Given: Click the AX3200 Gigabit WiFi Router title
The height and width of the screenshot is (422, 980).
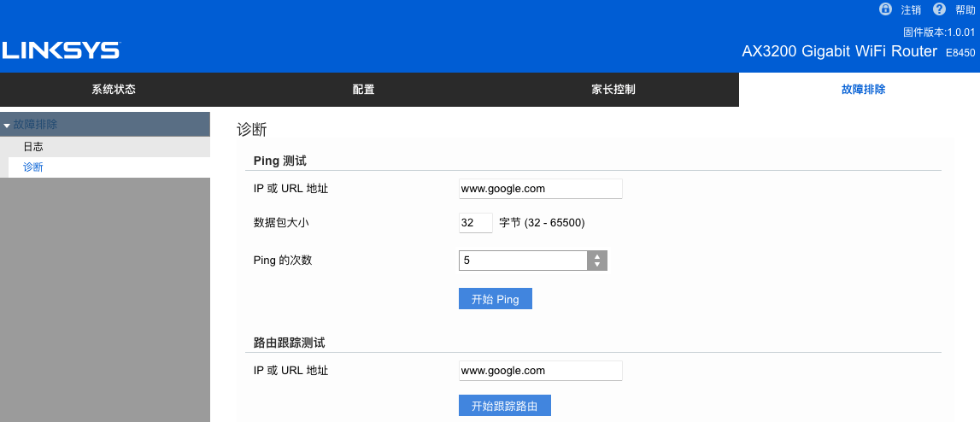Looking at the screenshot, I should pos(840,51).
